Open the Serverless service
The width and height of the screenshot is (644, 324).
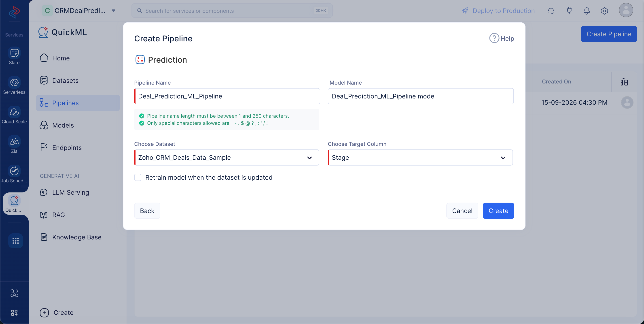[x=14, y=85]
